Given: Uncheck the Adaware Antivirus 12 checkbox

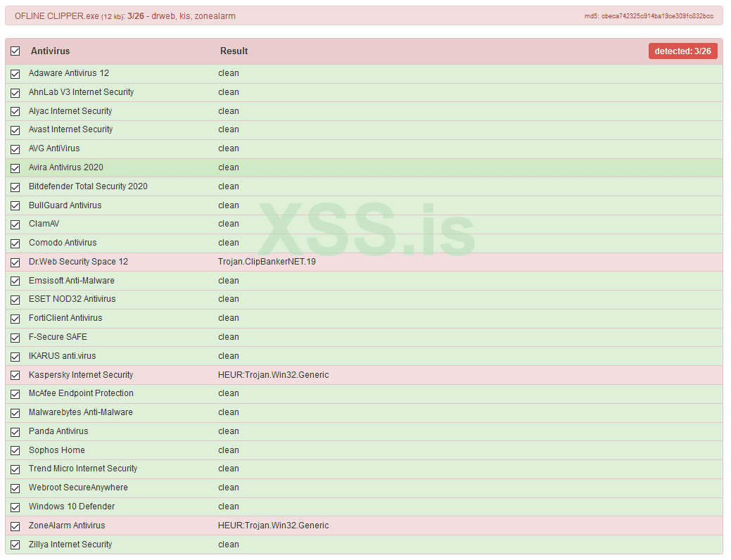Looking at the screenshot, I should tap(15, 74).
